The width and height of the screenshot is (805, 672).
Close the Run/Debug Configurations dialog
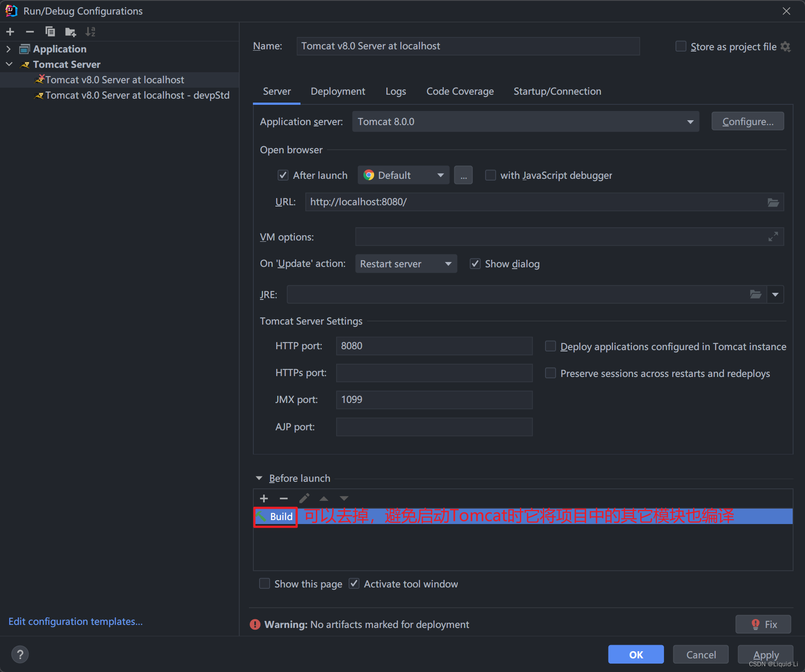pos(786,11)
